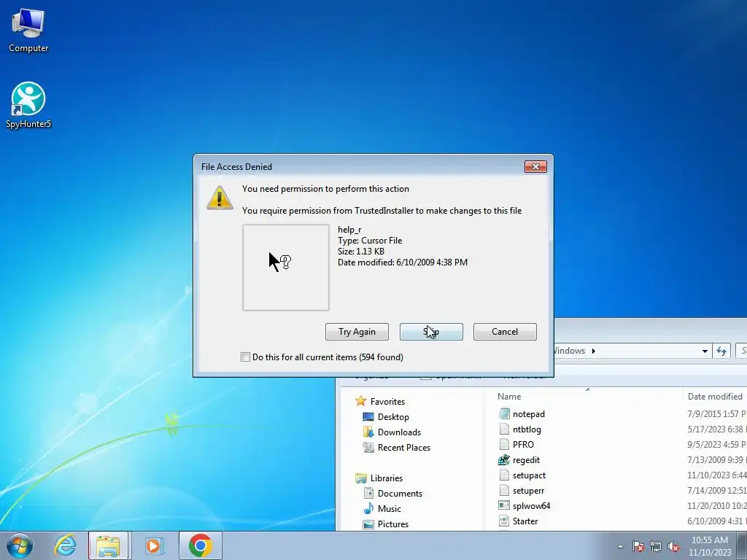The height and width of the screenshot is (560, 747).
Task: Select the PFRO file in the list
Action: (523, 444)
